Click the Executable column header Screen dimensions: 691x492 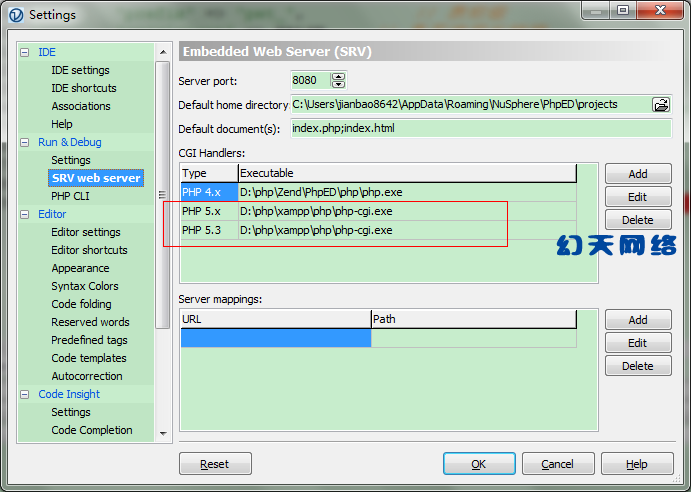click(407, 173)
